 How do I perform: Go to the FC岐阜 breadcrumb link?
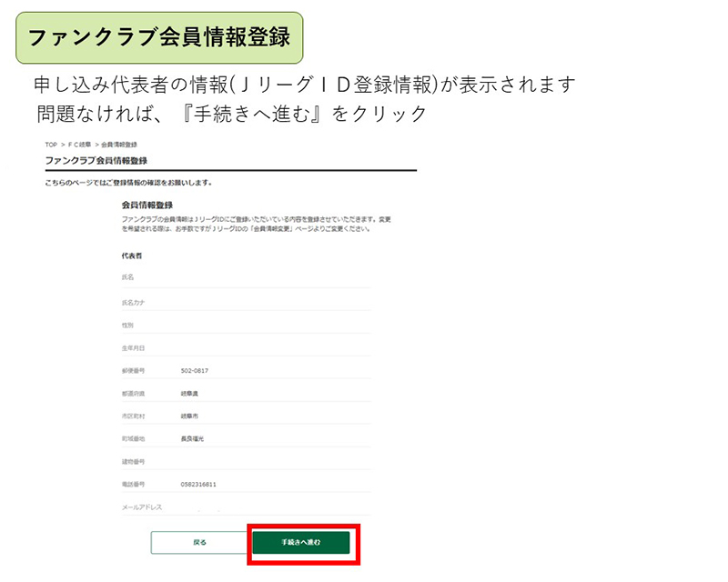79,145
